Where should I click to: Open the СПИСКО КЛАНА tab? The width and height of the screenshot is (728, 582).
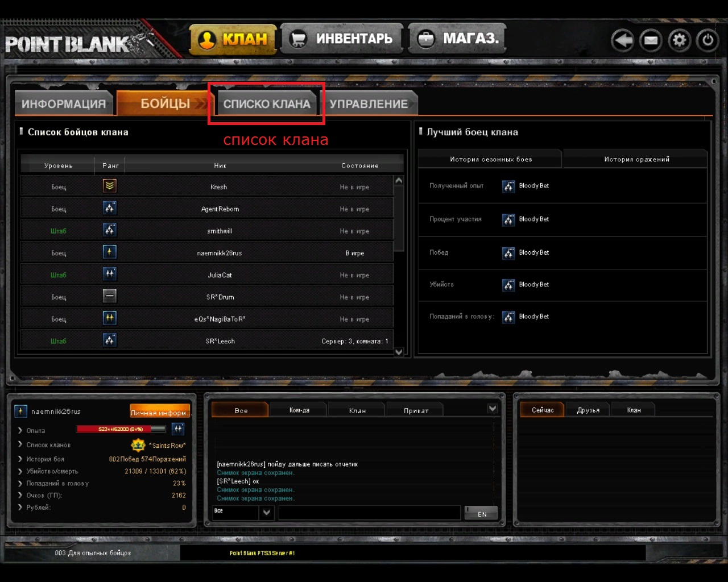tap(267, 104)
